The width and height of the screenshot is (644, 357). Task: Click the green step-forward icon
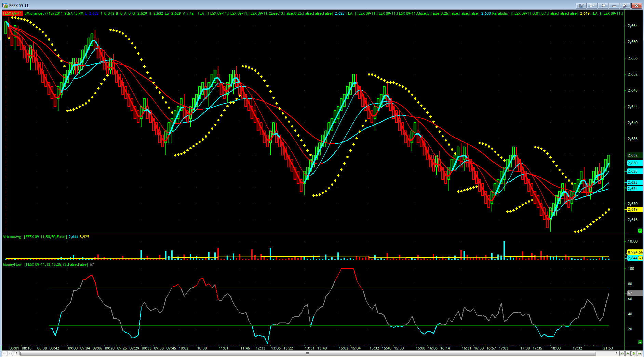pos(628,354)
